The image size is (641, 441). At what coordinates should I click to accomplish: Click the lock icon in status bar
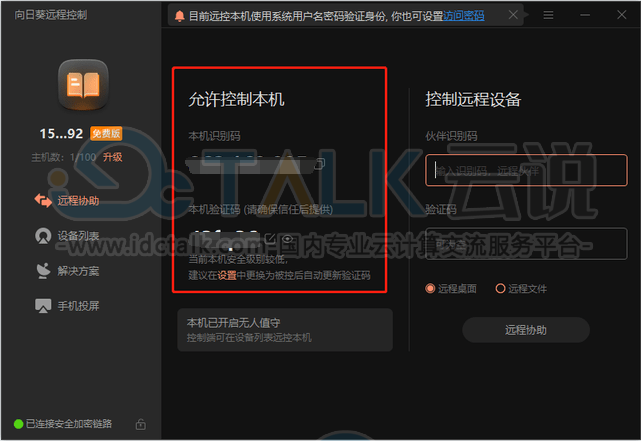coord(141,424)
